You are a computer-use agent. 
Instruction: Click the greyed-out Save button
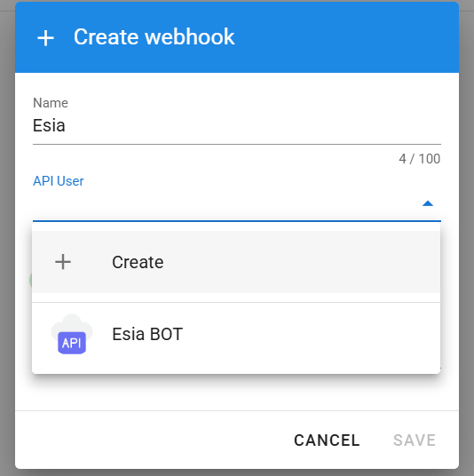click(415, 440)
